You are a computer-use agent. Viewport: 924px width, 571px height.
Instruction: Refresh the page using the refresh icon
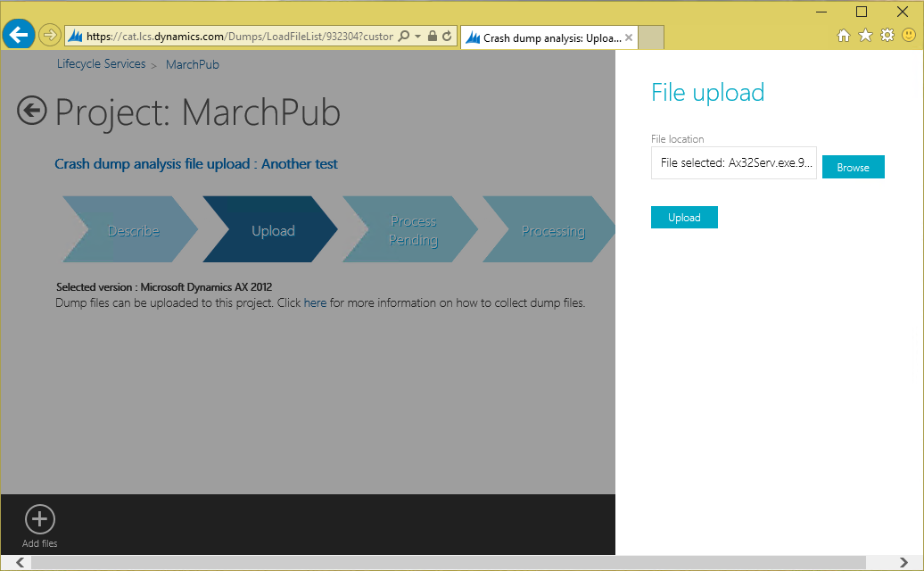pyautogui.click(x=446, y=36)
